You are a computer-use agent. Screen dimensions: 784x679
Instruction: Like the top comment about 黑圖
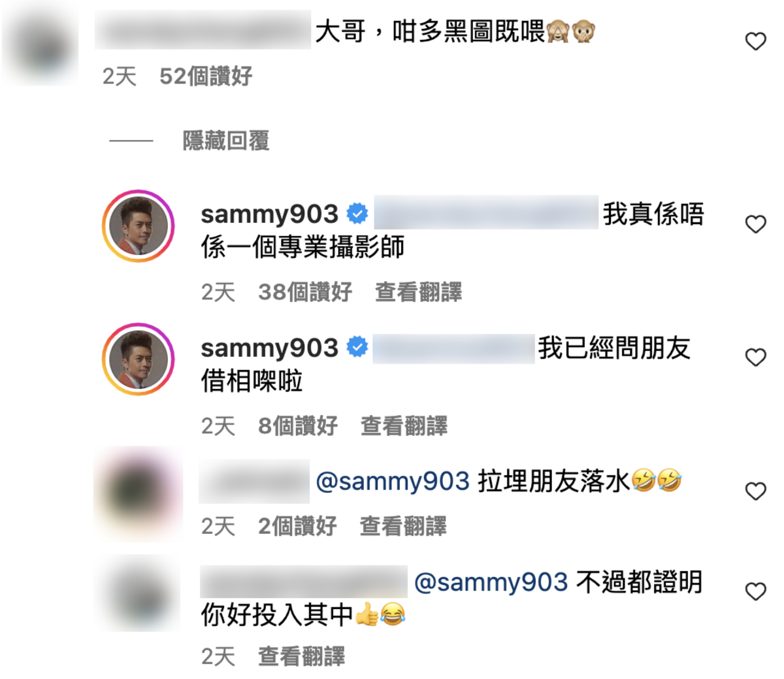click(x=755, y=42)
